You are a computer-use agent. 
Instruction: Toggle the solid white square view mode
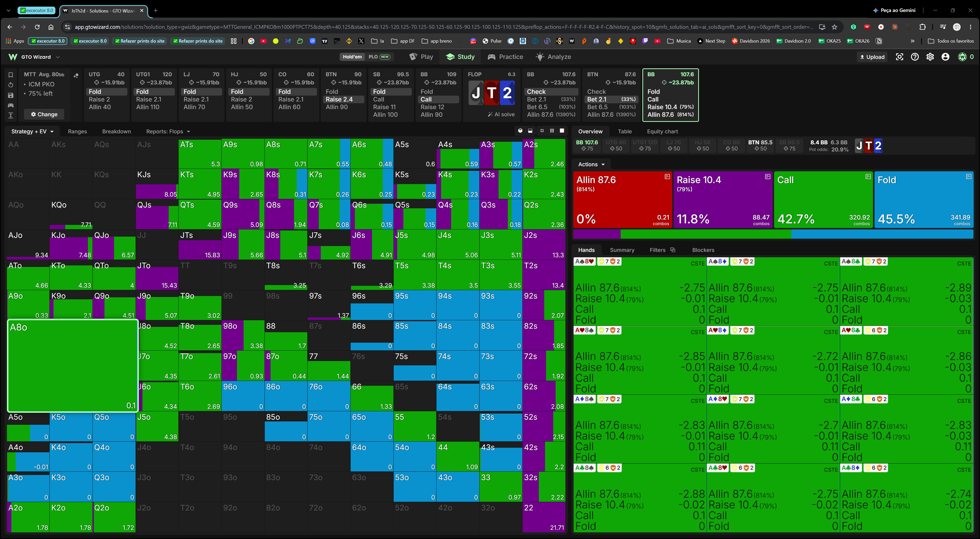click(562, 131)
